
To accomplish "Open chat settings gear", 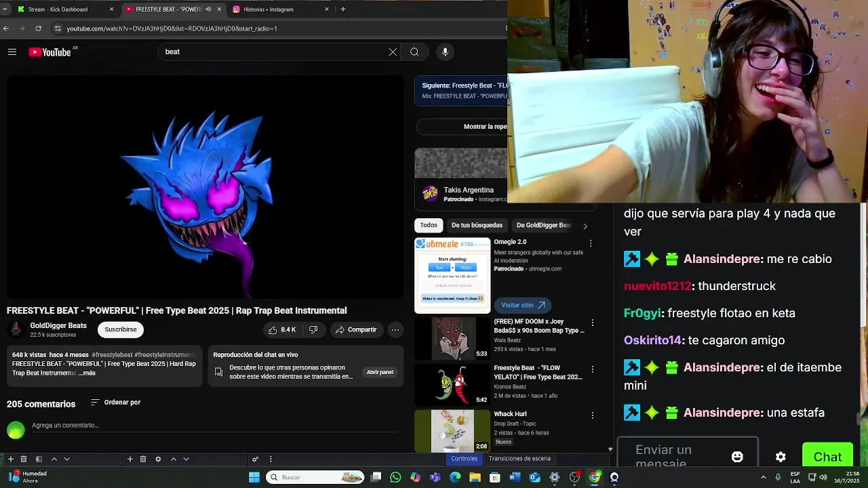I will [x=781, y=457].
